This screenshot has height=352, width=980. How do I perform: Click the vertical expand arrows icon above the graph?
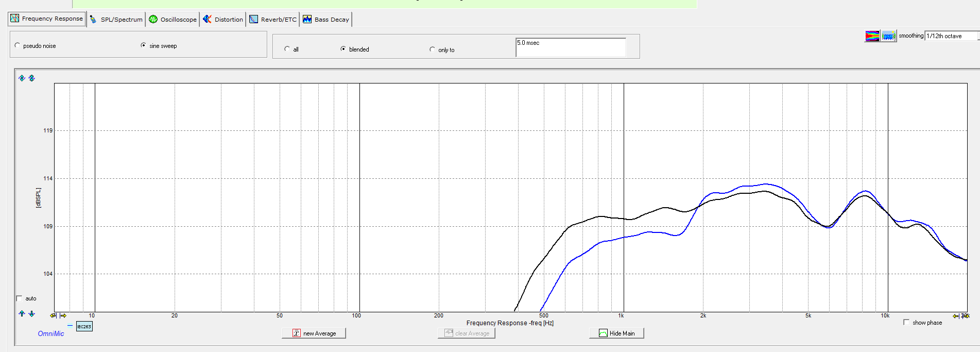click(22, 78)
